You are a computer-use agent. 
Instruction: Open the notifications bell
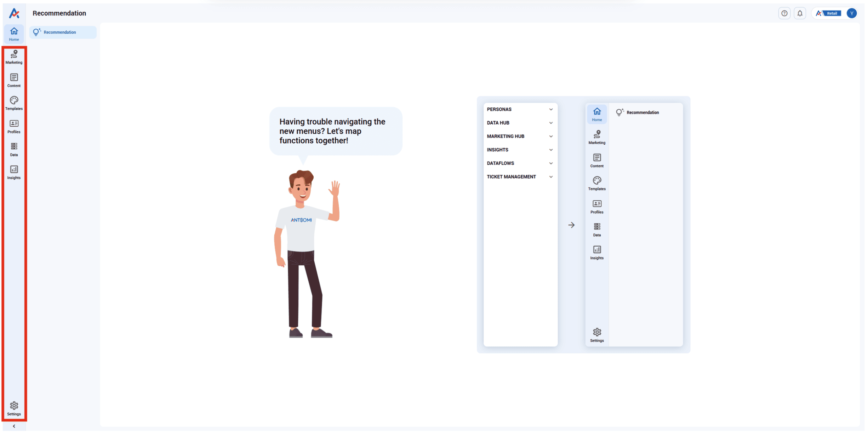(800, 13)
